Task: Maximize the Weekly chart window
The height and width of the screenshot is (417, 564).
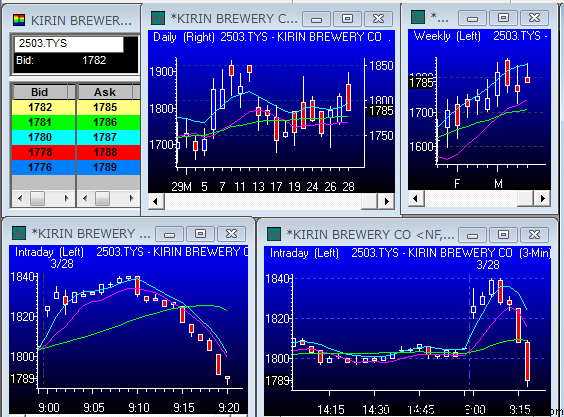Action: click(503, 17)
